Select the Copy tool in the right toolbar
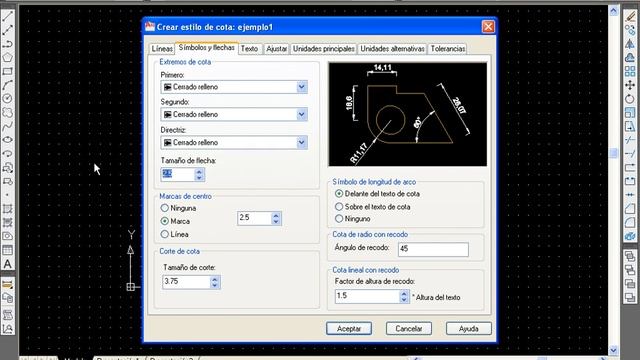Screen dimensions: 640x360 click(630, 30)
